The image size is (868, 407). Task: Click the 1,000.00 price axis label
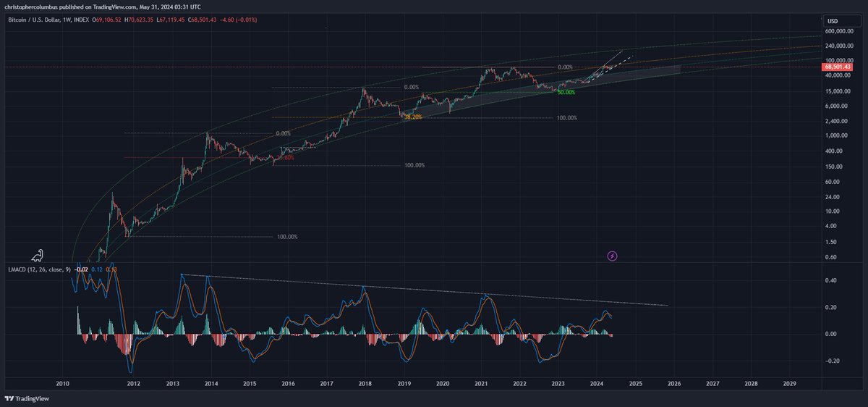[x=838, y=135]
